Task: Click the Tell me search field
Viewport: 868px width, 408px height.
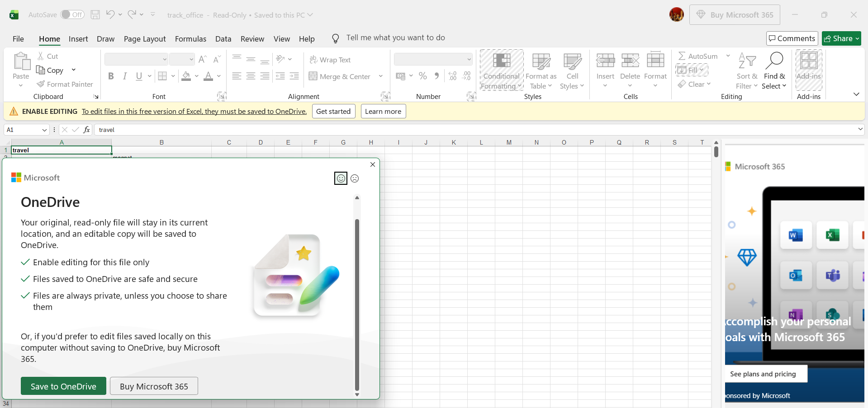Action: pyautogui.click(x=395, y=38)
